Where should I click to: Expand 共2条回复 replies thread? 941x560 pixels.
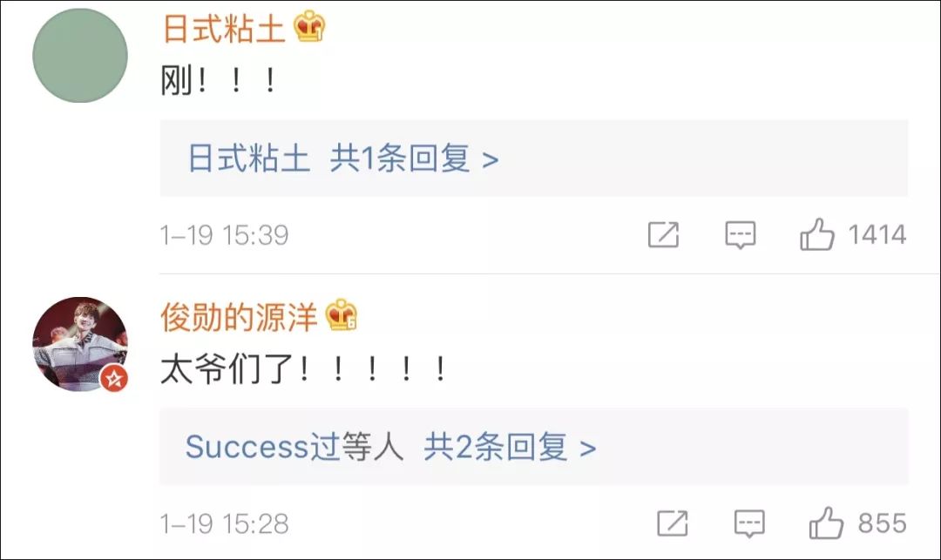point(510,448)
